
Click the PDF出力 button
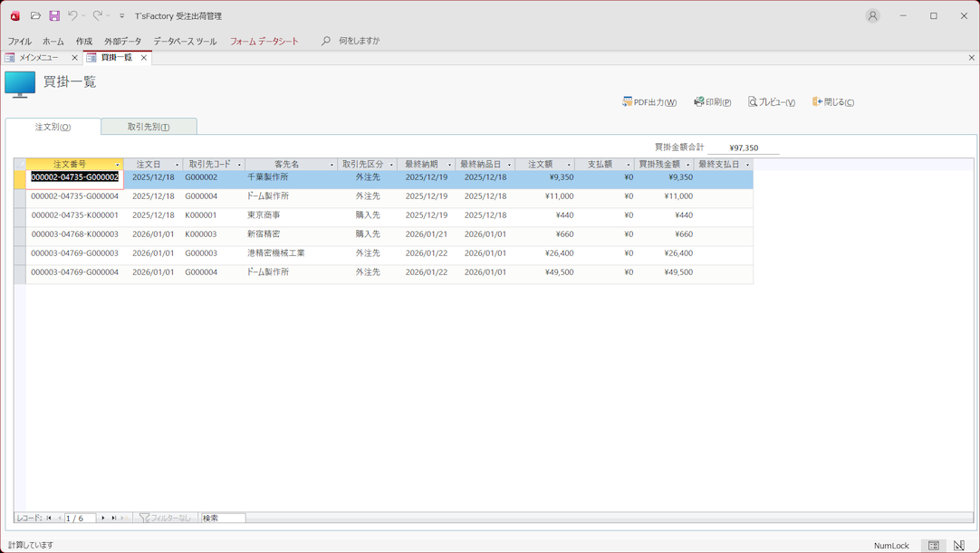tap(649, 102)
